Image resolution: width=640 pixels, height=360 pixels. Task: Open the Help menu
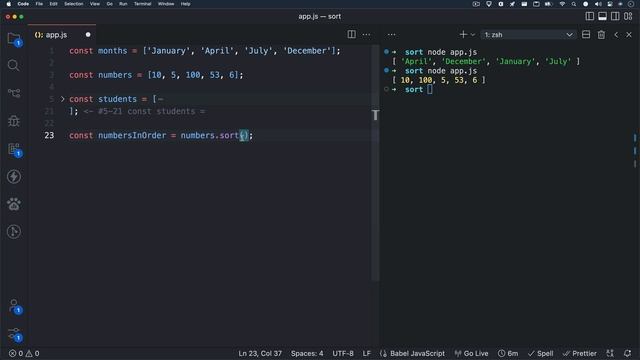click(185, 4)
